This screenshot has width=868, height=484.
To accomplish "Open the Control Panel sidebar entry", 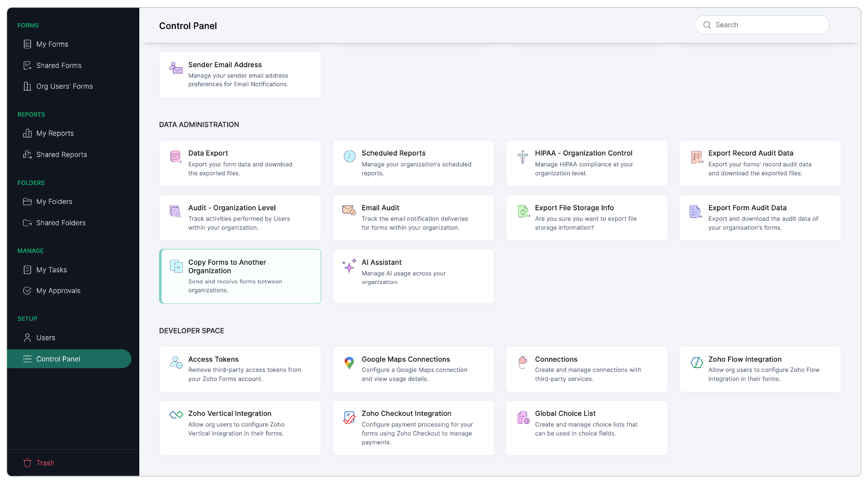I will [58, 359].
